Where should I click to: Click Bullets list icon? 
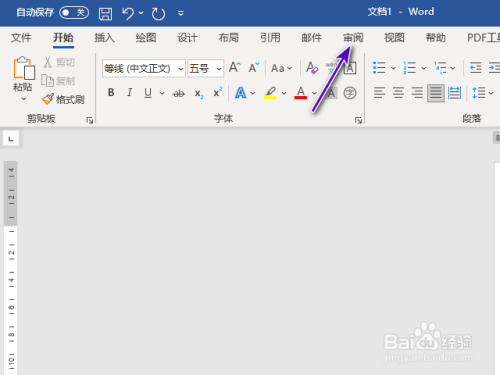click(x=379, y=68)
